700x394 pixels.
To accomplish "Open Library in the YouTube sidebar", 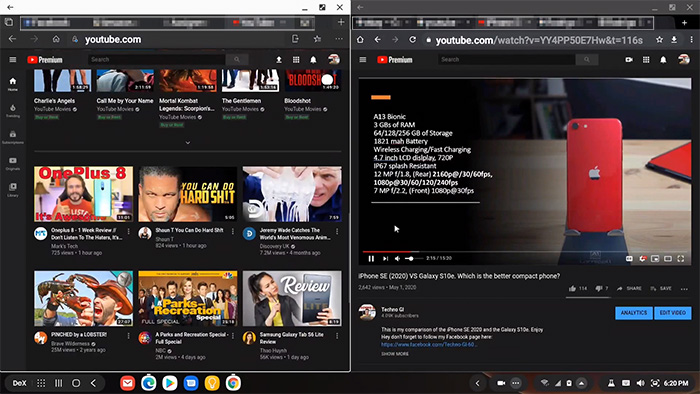I will tap(12, 190).
